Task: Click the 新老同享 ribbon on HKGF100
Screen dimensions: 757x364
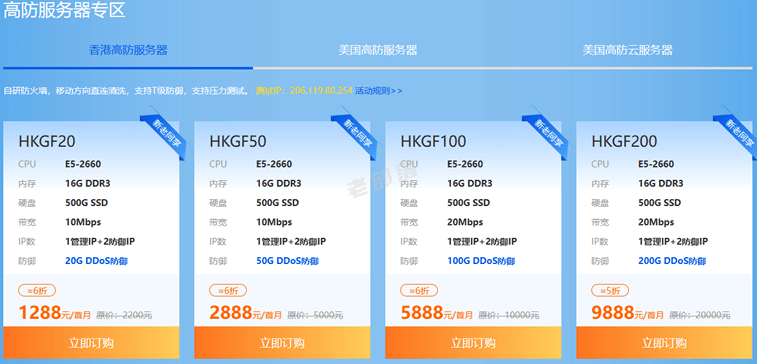Action: 547,133
